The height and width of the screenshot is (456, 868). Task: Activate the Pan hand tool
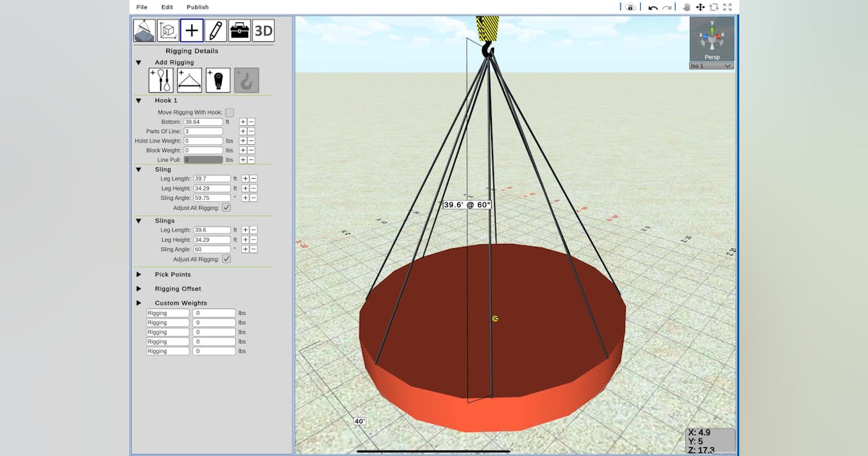[x=686, y=7]
